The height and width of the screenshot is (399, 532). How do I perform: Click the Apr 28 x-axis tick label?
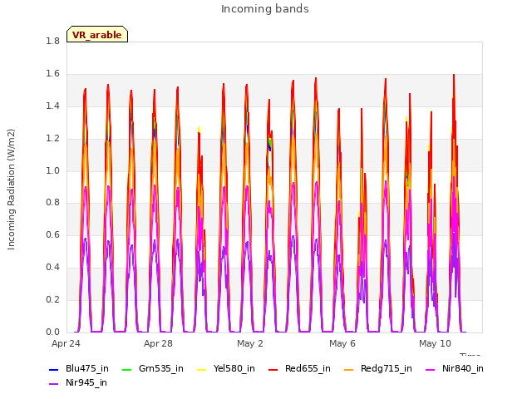coord(158,343)
